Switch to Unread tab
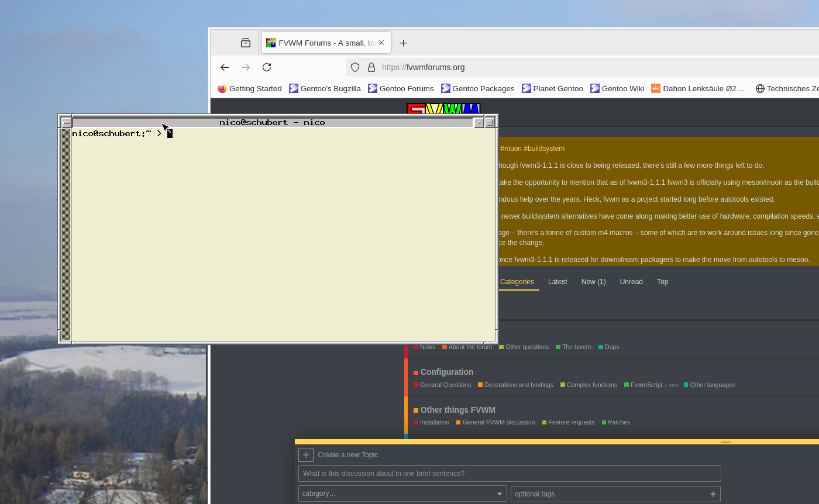This screenshot has width=819, height=504. click(631, 282)
